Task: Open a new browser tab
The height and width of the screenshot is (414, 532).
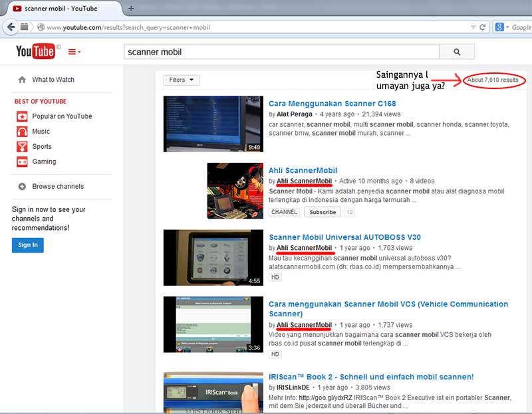Action: [131, 9]
